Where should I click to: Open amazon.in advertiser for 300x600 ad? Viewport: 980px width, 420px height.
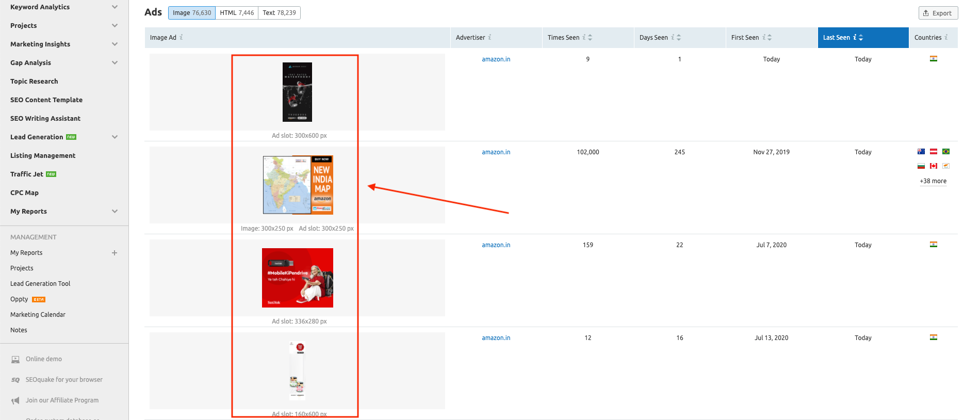[x=496, y=59]
